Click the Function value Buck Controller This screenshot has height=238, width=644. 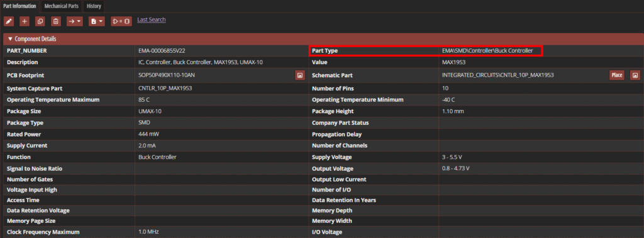[158, 157]
